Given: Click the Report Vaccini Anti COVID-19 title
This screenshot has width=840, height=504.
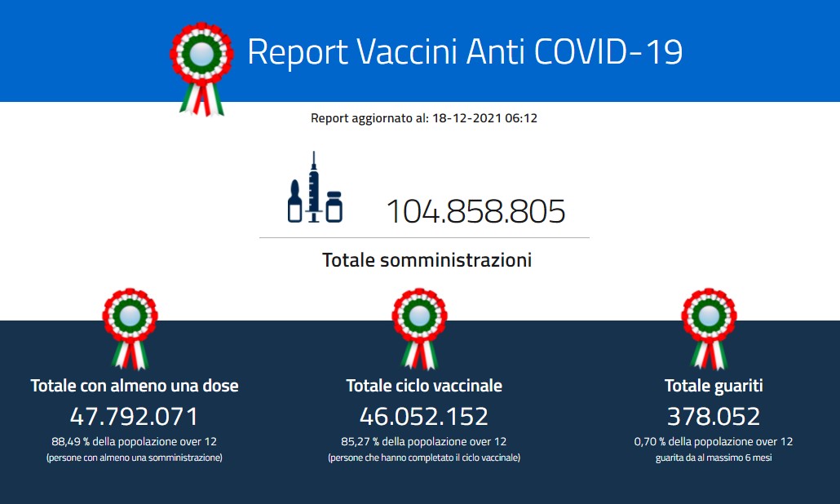Looking at the screenshot, I should (464, 51).
